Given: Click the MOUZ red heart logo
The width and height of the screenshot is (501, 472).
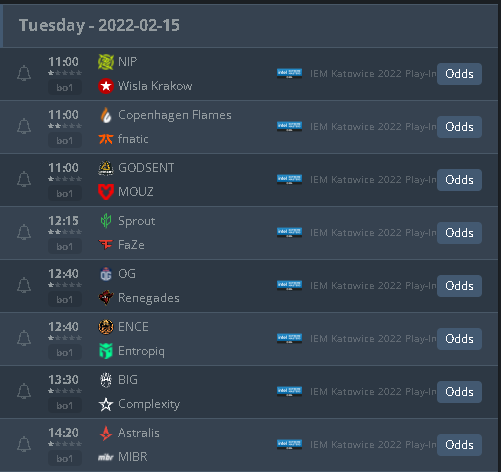Looking at the screenshot, I should 106,192.
